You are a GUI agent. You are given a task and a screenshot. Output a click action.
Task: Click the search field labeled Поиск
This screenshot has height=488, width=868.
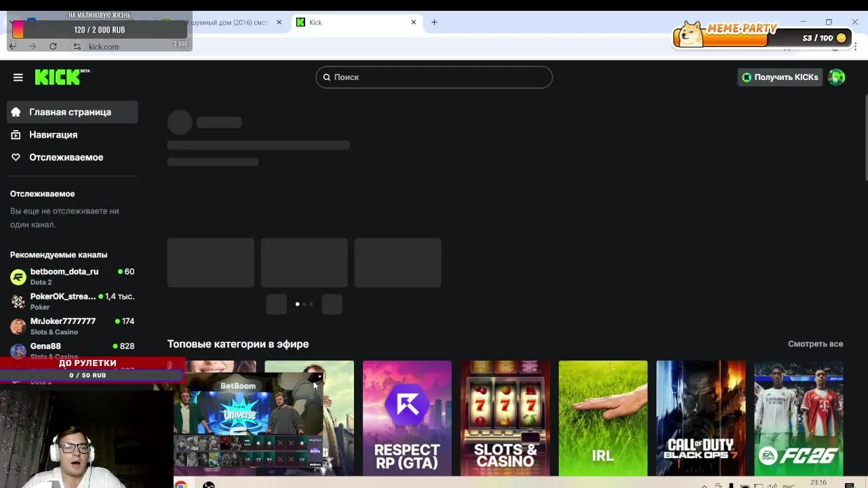(434, 77)
